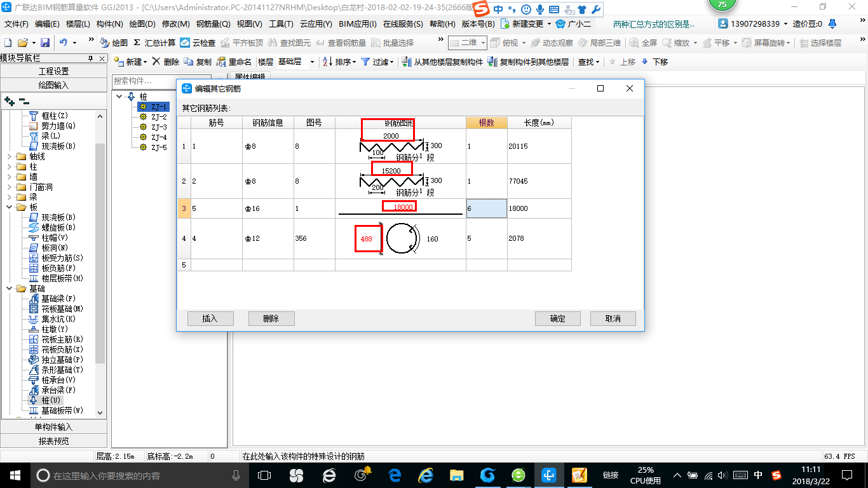Switch to 工程设置 panel
Screen dimensions: 868x488
pos(53,71)
